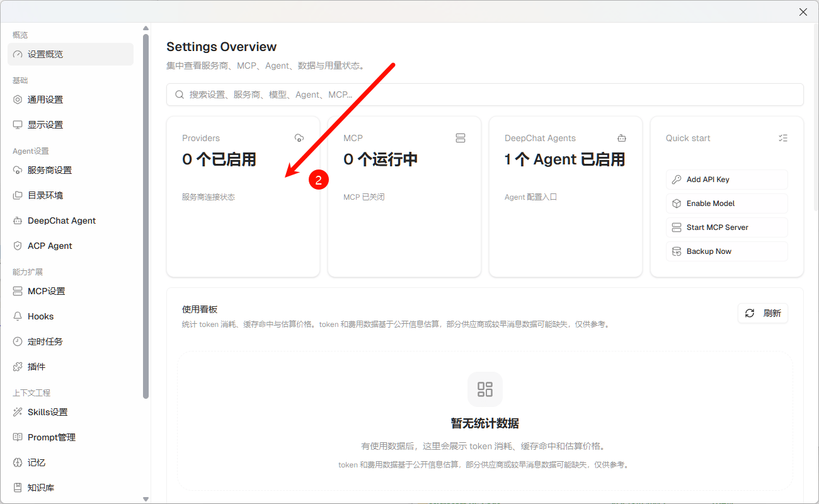Select 定时任务 in sidebar

point(71,341)
